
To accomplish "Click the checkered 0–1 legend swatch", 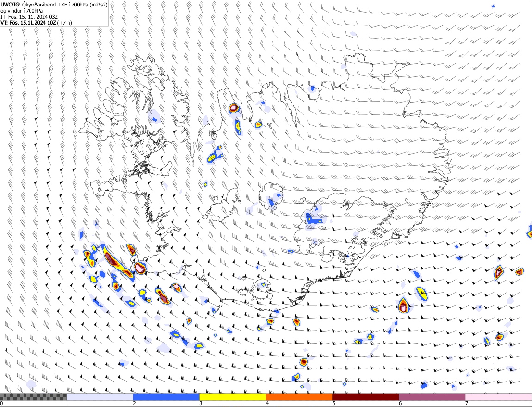I will pyautogui.click(x=33, y=397).
